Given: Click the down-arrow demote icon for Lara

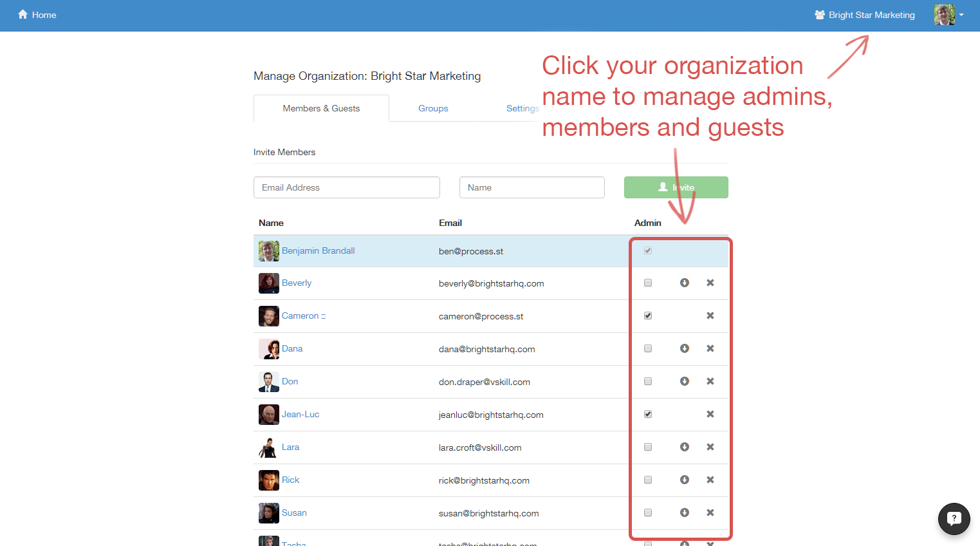Looking at the screenshot, I should tap(685, 447).
